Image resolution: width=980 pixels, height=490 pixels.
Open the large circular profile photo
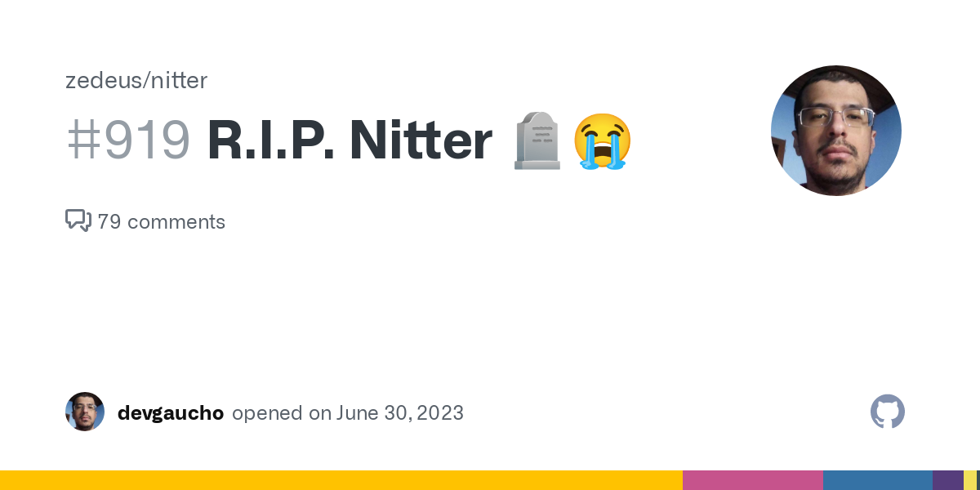coord(835,131)
